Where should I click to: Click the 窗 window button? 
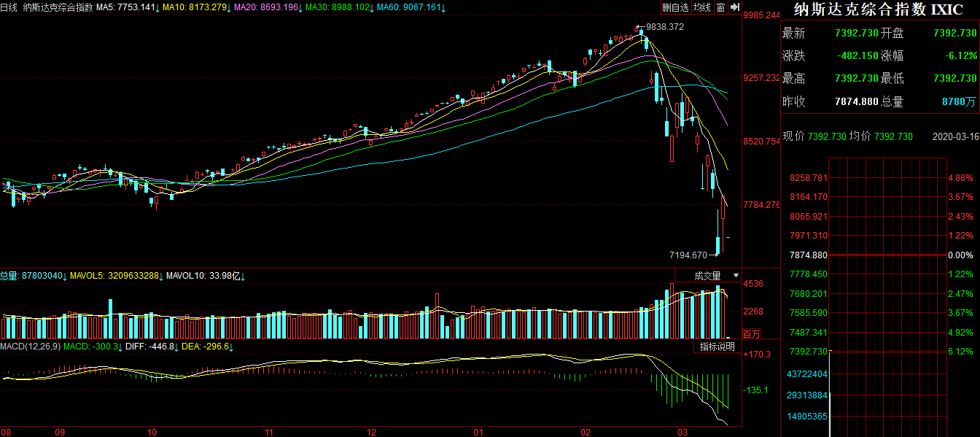pyautogui.click(x=720, y=7)
